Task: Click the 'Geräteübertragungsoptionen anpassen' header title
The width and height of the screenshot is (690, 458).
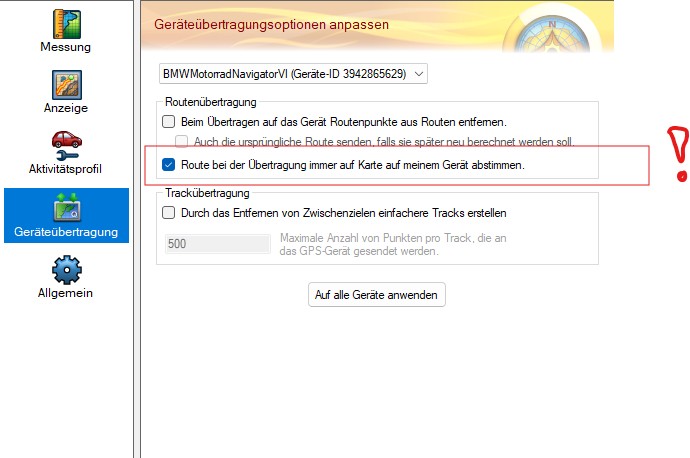Action: pos(271,23)
